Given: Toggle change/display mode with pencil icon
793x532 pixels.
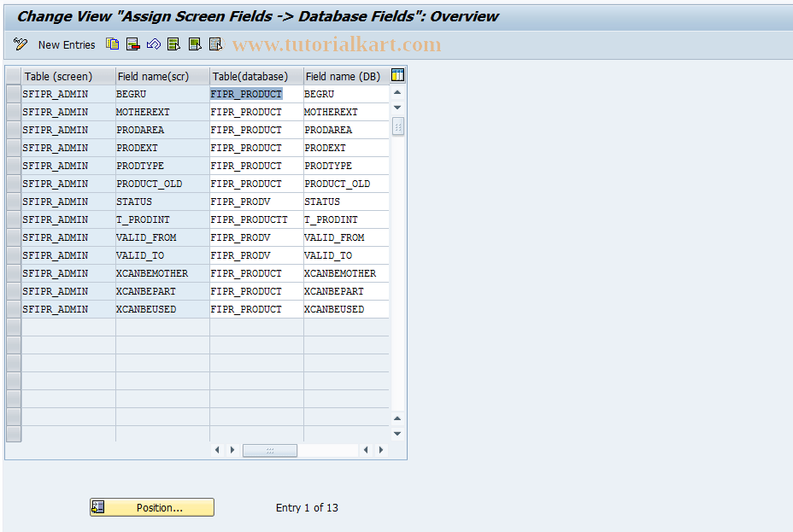Looking at the screenshot, I should pyautogui.click(x=20, y=44).
